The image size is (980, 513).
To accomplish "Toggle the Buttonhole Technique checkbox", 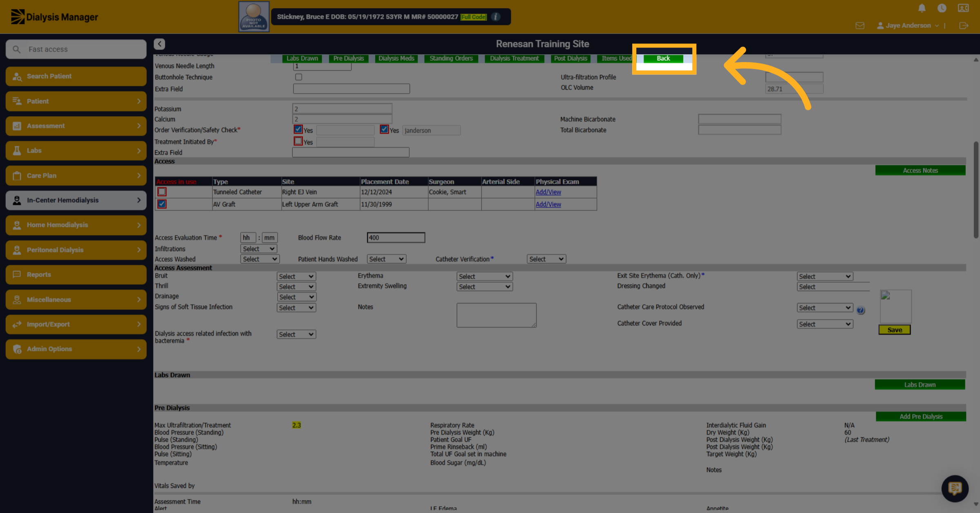I will [x=298, y=77].
